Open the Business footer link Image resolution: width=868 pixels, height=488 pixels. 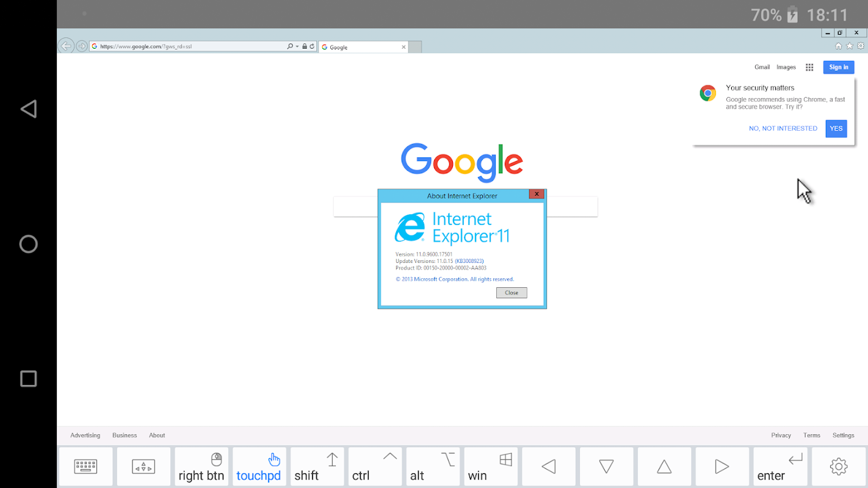coord(125,436)
